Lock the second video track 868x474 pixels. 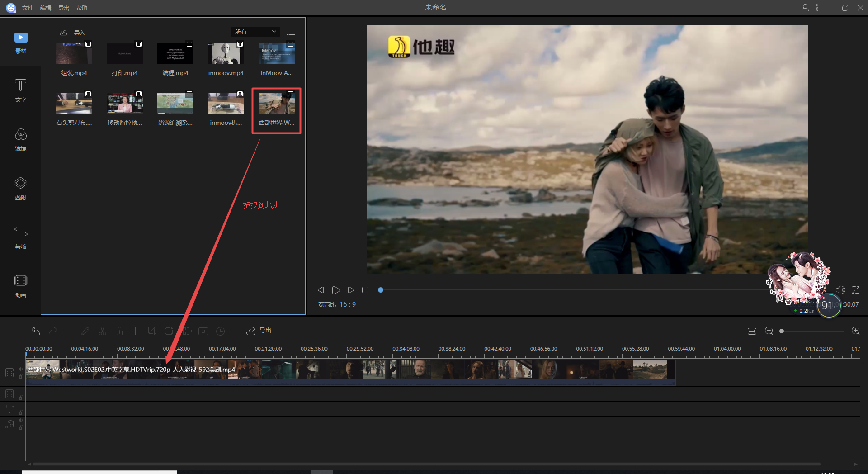(x=20, y=398)
